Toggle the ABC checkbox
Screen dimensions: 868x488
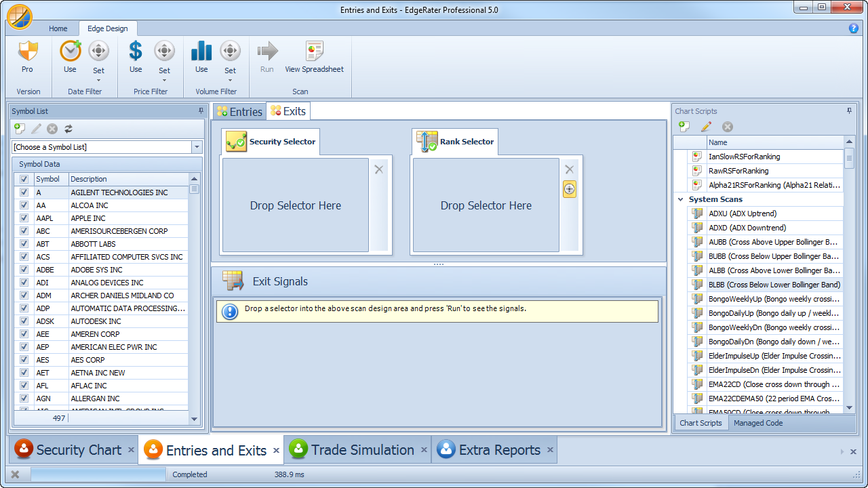pyautogui.click(x=24, y=231)
